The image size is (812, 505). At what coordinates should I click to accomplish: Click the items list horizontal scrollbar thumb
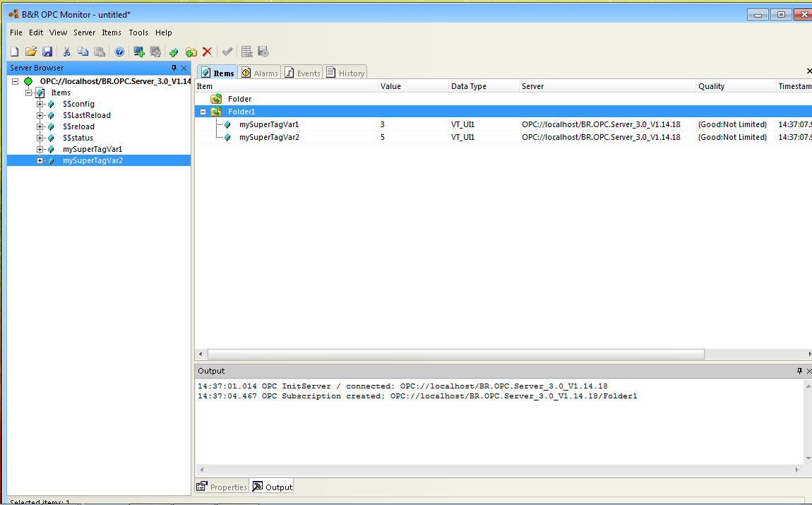click(455, 355)
